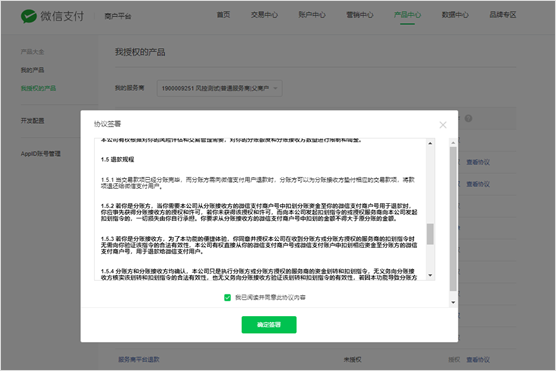Click the dialog outer scrollbar down arrow
Image resolution: width=556 pixels, height=371 pixels.
(453, 302)
